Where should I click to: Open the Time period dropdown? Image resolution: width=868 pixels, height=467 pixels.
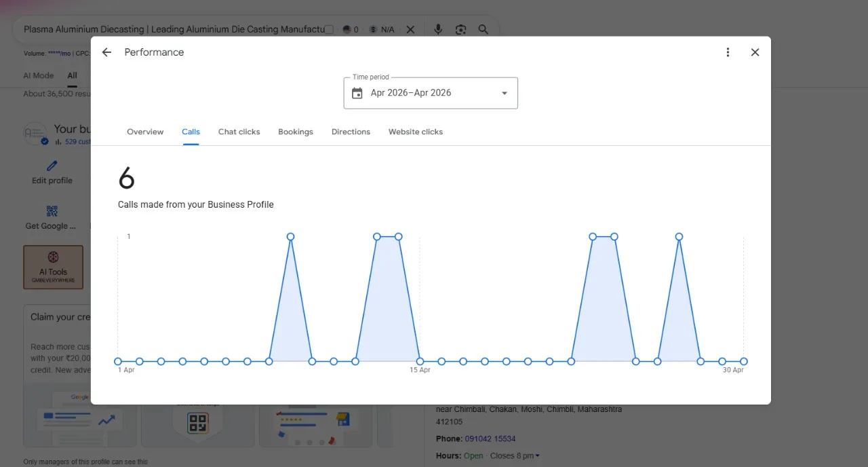pos(431,93)
